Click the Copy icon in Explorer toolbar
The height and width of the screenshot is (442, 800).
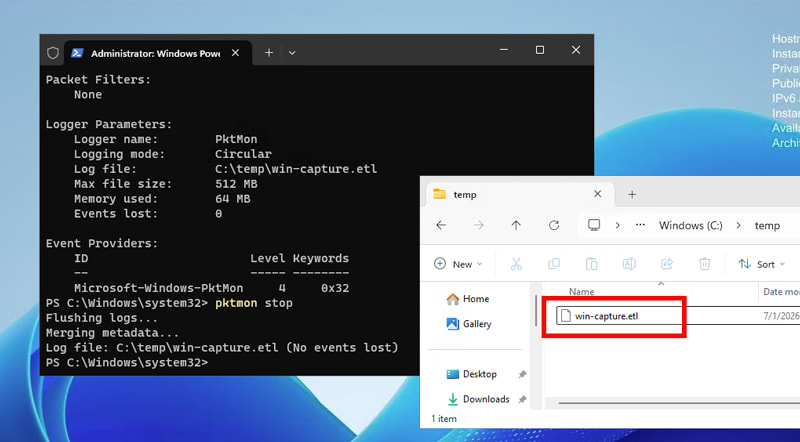click(554, 264)
